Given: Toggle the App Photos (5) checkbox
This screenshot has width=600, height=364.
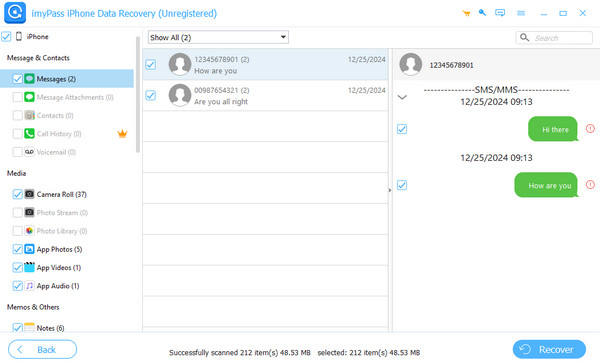Looking at the screenshot, I should [x=17, y=249].
